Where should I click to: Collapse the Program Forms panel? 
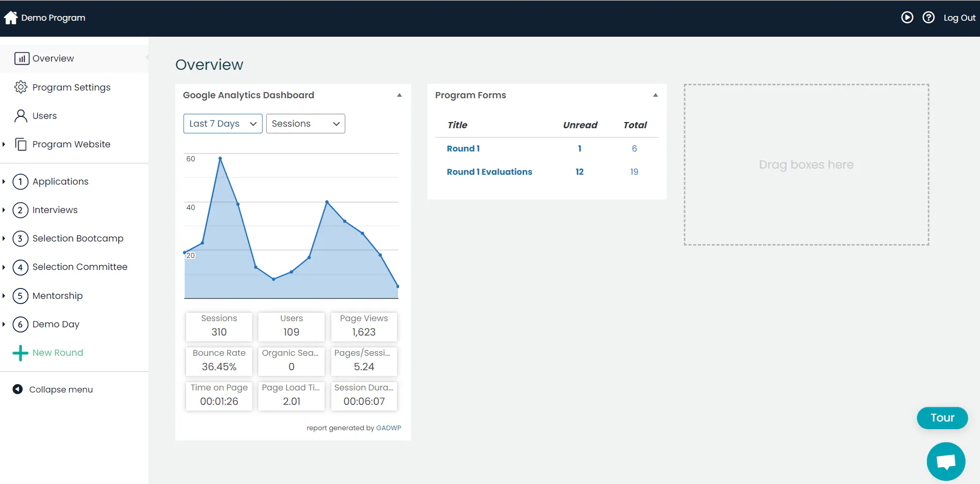point(655,95)
